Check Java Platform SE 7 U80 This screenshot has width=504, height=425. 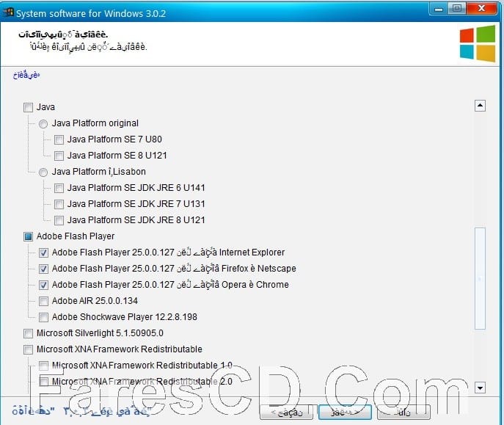(59, 140)
